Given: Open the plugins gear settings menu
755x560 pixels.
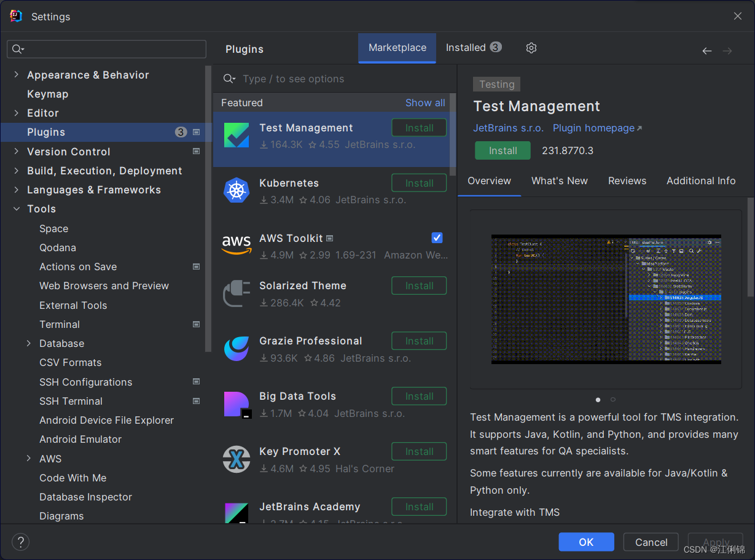Looking at the screenshot, I should (531, 48).
